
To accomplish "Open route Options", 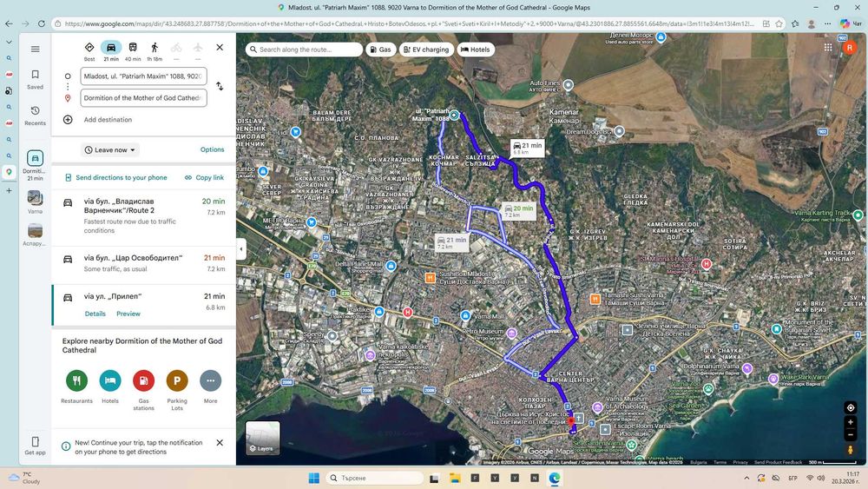I will click(x=212, y=149).
